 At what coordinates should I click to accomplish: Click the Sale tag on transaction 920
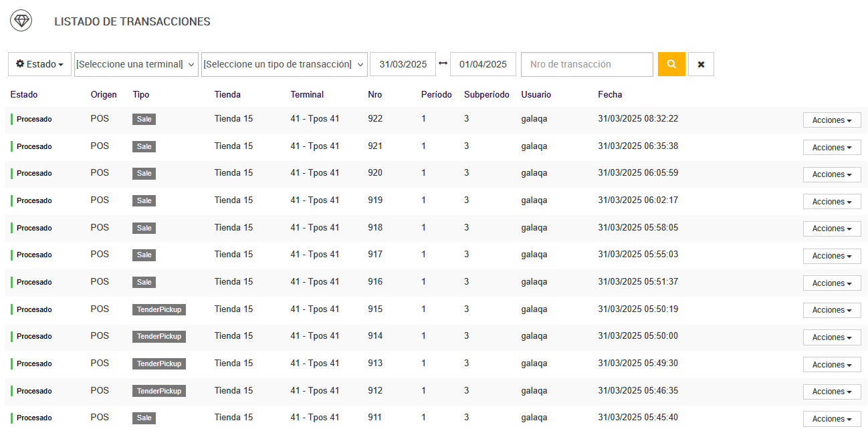[144, 173]
